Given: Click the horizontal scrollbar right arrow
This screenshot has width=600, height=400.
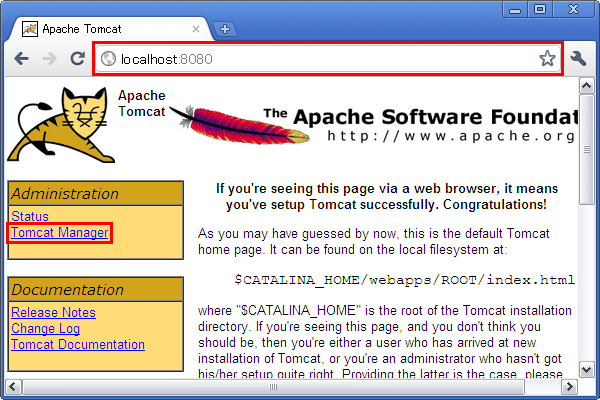Looking at the screenshot, I should pos(569,387).
